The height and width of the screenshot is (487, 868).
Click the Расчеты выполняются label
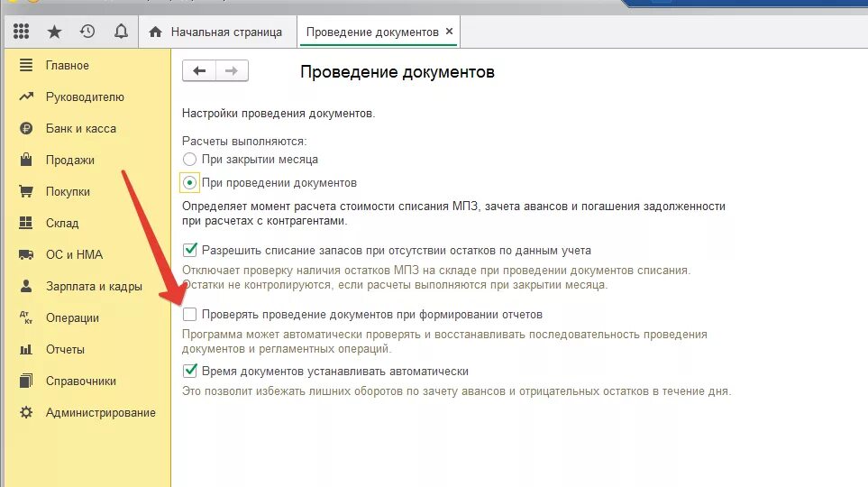coord(244,142)
